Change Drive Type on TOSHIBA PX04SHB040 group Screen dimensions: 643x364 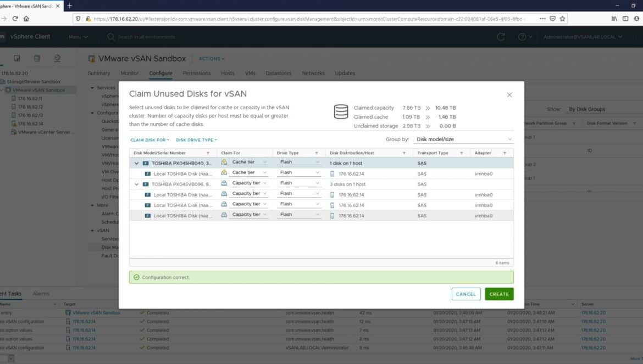pyautogui.click(x=299, y=162)
